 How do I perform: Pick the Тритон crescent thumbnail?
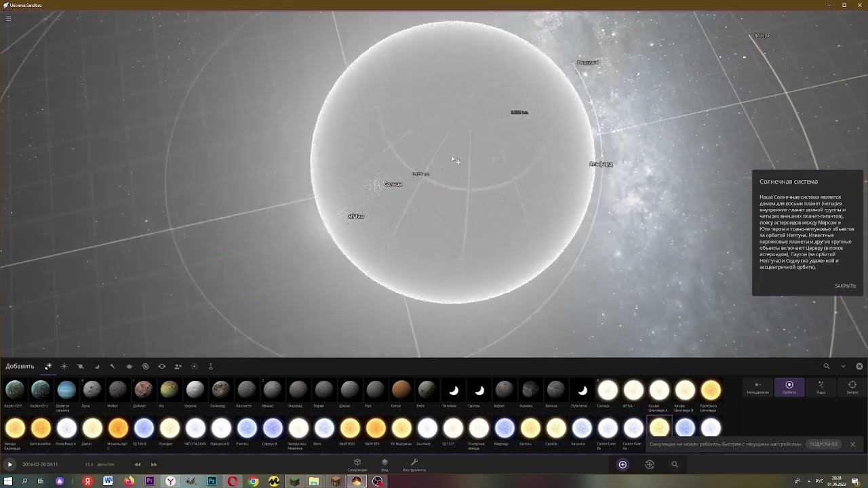coord(479,390)
